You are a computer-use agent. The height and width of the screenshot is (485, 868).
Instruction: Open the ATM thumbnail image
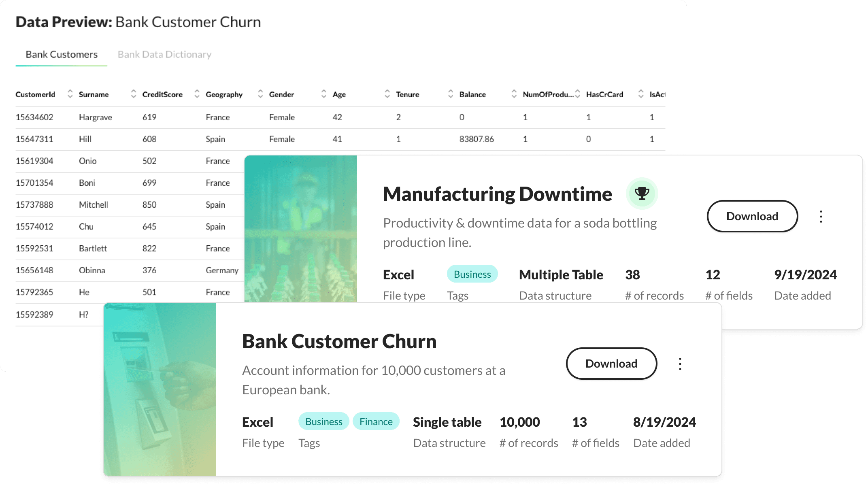[160, 389]
